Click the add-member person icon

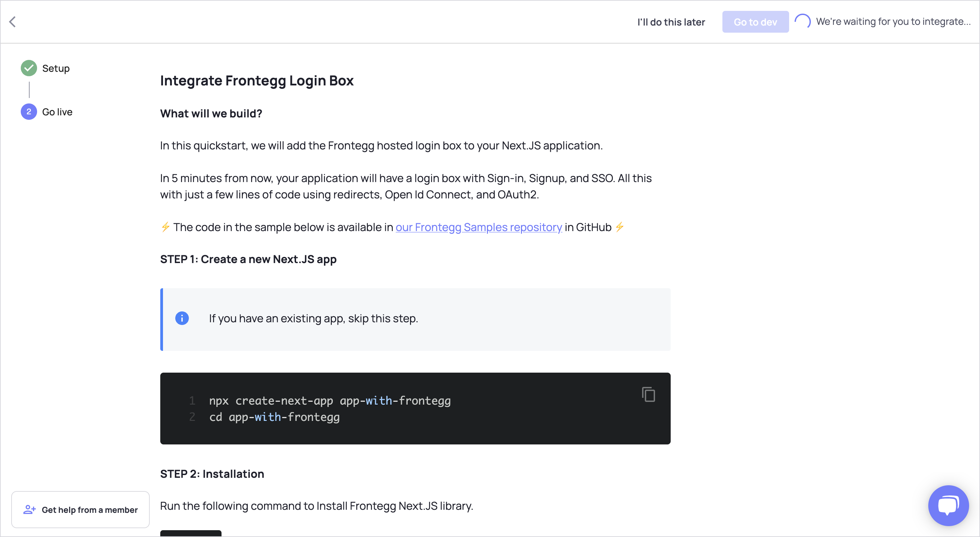tap(29, 509)
